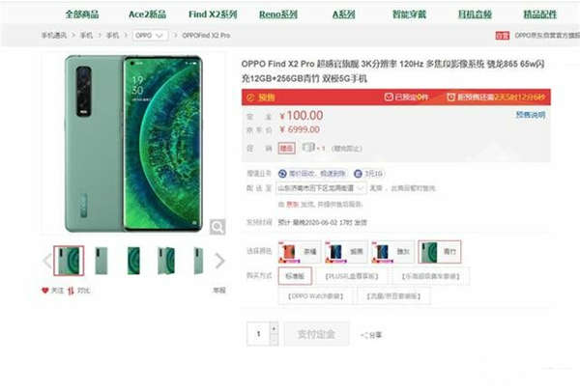Show previous product thumbnails with left arrow
Image resolution: width=580 pixels, height=392 pixels.
[x=47, y=261]
